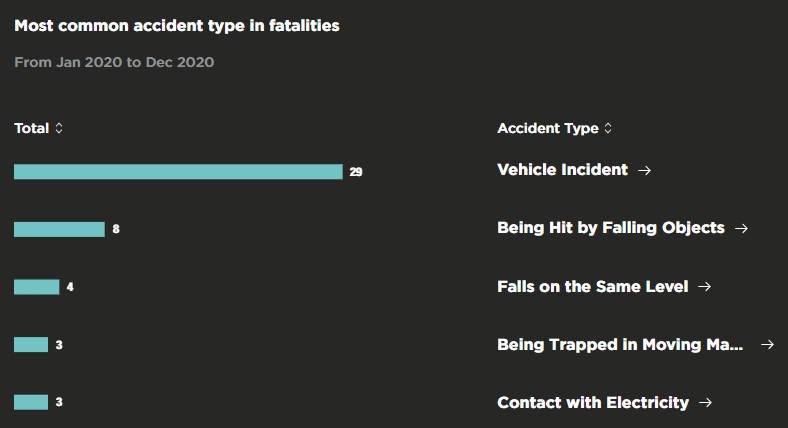
Task: Click the arrow next to Vehicle Incident
Action: pyautogui.click(x=644, y=171)
